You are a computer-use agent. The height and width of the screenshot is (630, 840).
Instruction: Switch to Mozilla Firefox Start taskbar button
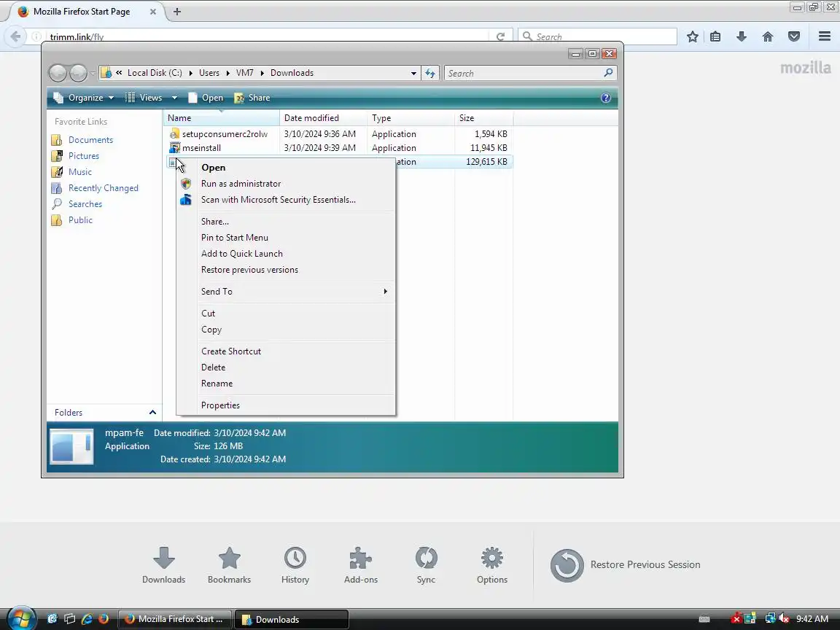pos(175,619)
